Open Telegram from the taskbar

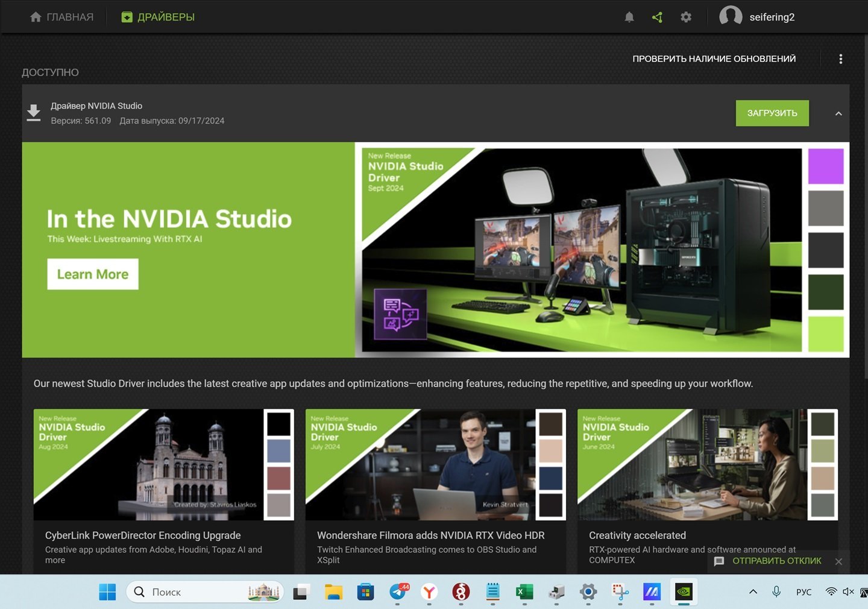pos(398,592)
